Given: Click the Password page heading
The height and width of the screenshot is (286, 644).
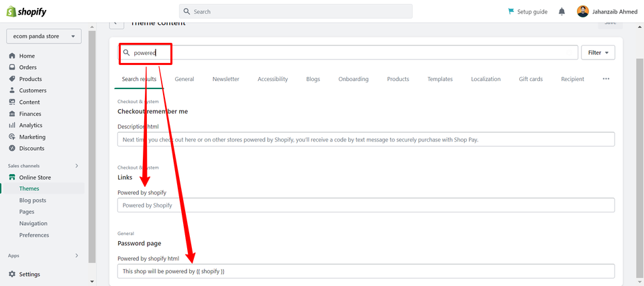Looking at the screenshot, I should (140, 243).
